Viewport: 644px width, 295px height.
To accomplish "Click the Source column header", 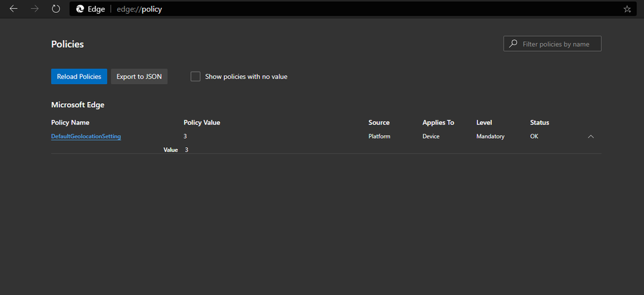I will coord(378,123).
